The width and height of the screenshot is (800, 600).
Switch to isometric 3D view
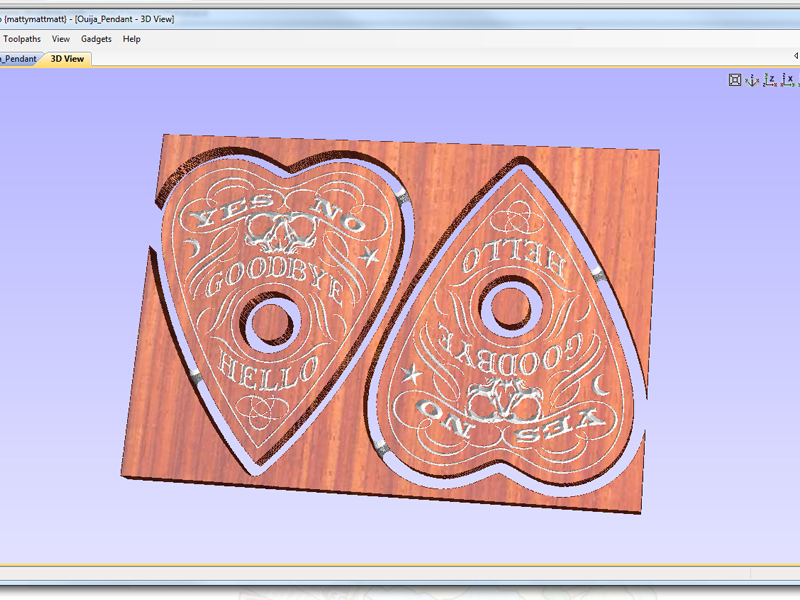click(752, 80)
